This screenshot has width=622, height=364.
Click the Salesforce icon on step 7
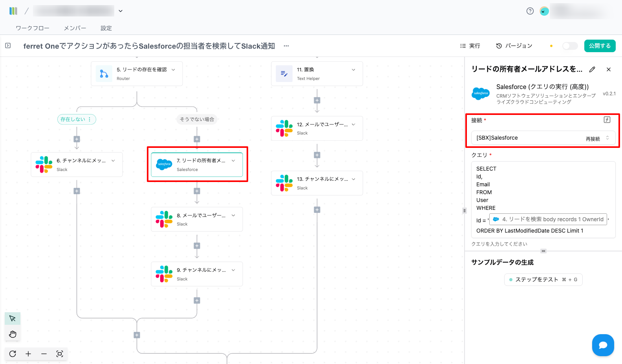[164, 165]
